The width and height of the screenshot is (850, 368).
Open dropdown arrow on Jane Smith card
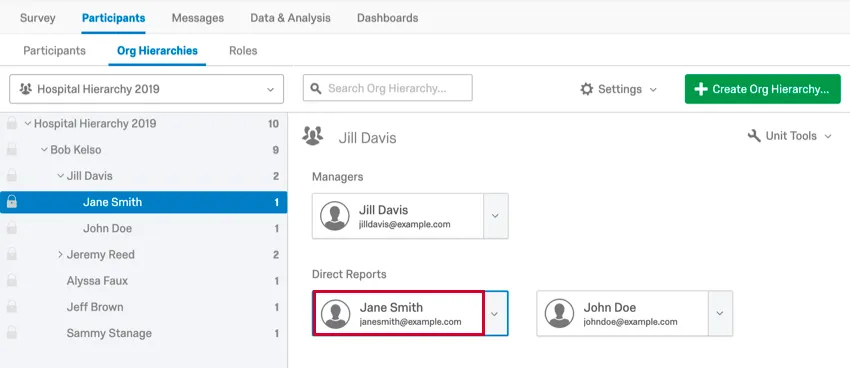(495, 314)
